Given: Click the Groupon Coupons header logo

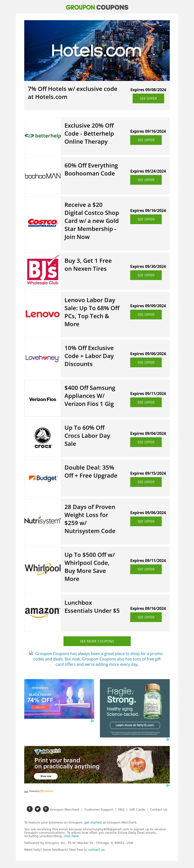Looking at the screenshot, I should coord(97,7).
